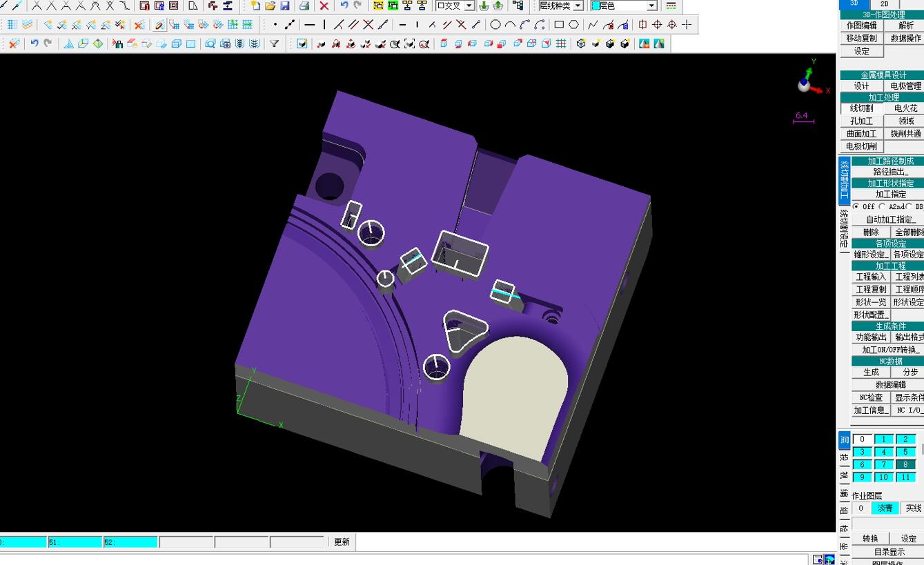Toggle layer number 1
The height and width of the screenshot is (565, 924).
point(884,439)
